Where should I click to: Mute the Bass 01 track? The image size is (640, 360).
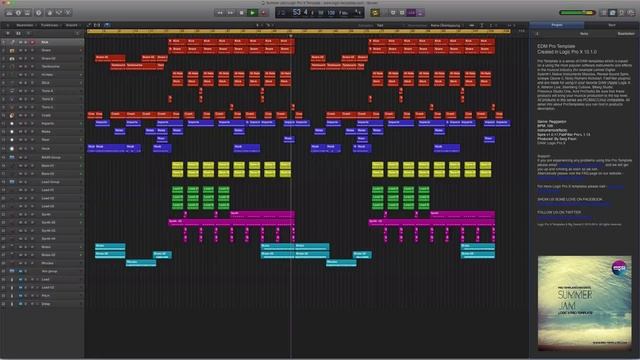click(20, 165)
